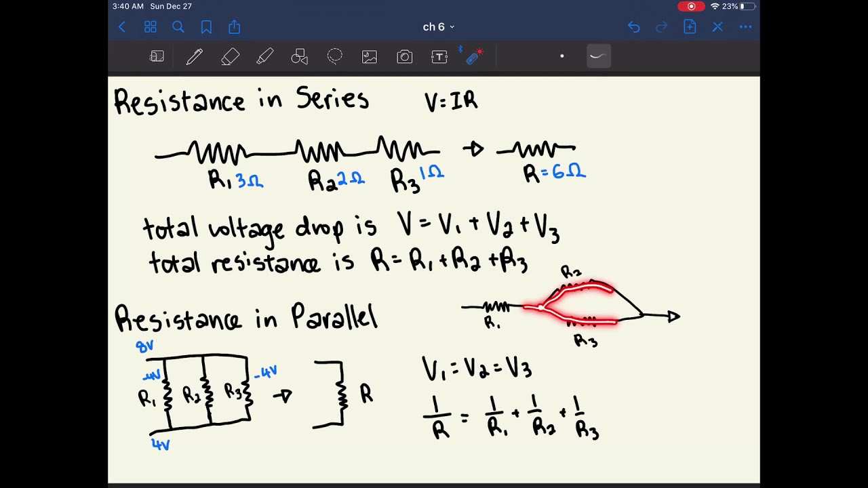This screenshot has width=868, height=488.
Task: Tap the handwritten heading 'Resistance in Parallel'
Action: point(245,317)
